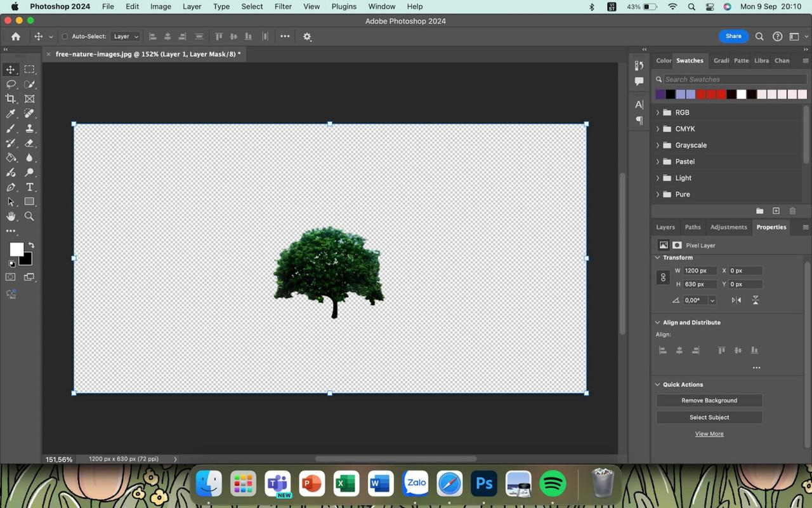Toggle Quick Mask mode

[11, 277]
